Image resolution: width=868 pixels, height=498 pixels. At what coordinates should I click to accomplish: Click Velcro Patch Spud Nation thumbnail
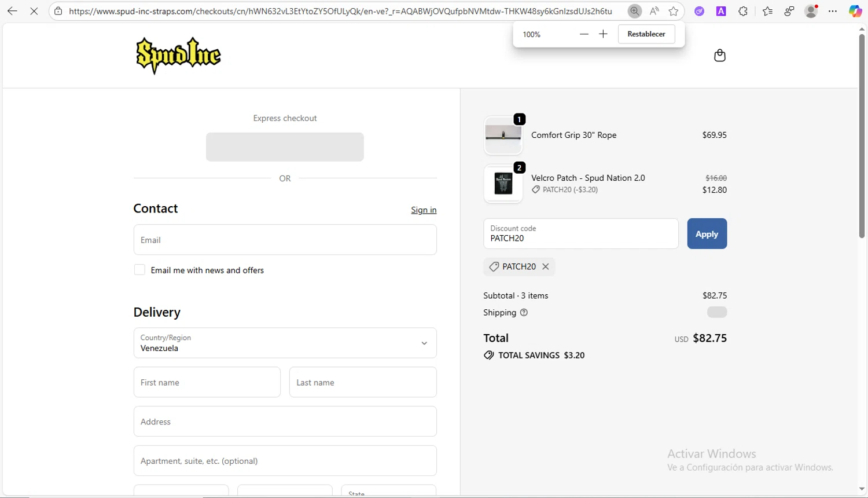[503, 184]
